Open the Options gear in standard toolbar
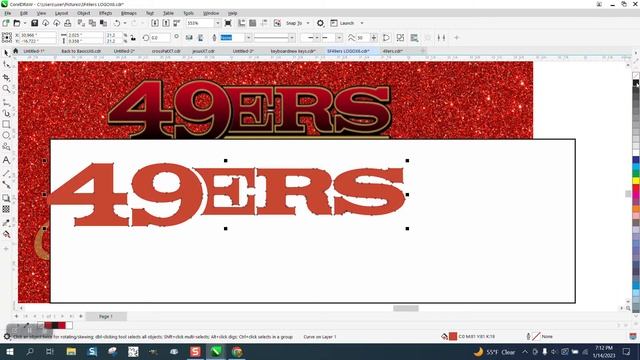The image size is (640, 360). (x=320, y=23)
